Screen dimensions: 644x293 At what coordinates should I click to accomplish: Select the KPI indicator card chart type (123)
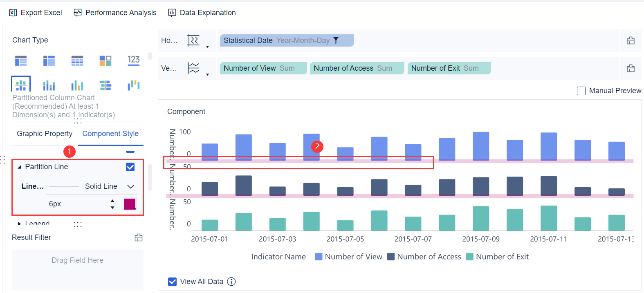(x=133, y=60)
